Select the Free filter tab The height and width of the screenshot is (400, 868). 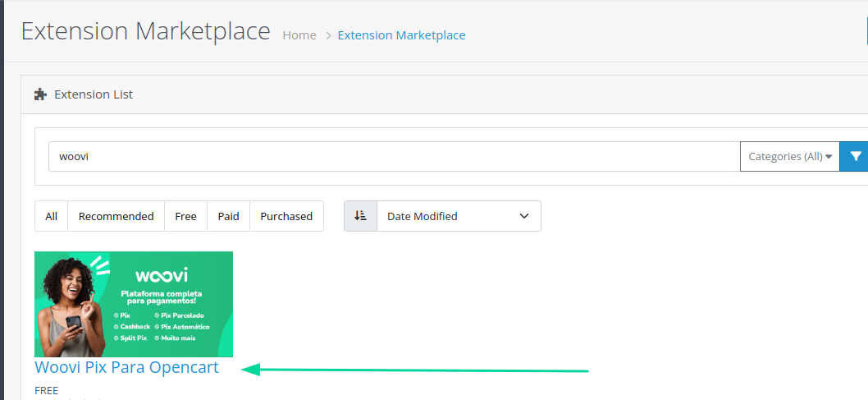(186, 216)
